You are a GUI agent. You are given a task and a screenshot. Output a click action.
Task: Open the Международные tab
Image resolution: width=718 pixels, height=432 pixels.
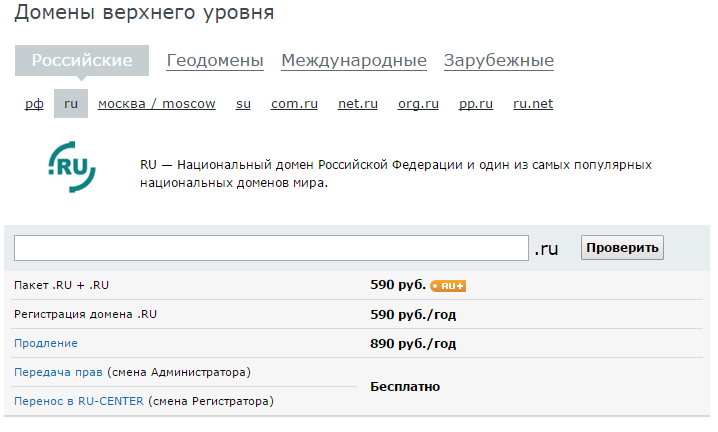354,61
